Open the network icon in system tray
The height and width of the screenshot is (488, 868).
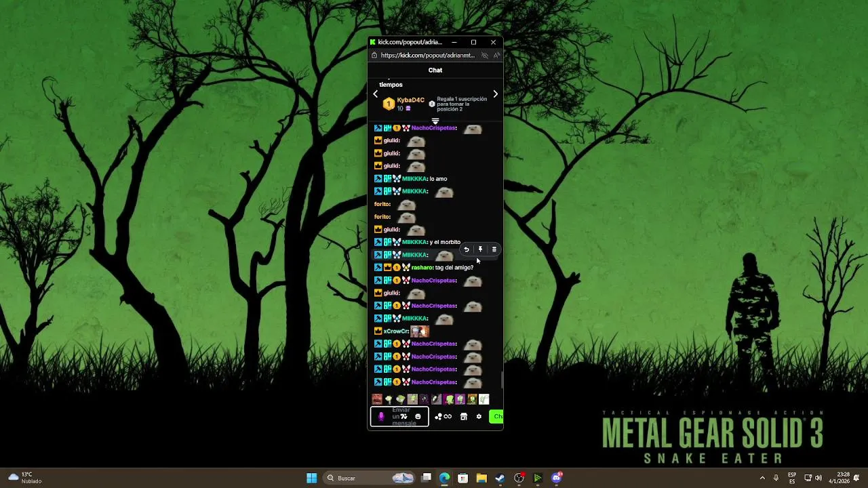[x=808, y=478]
